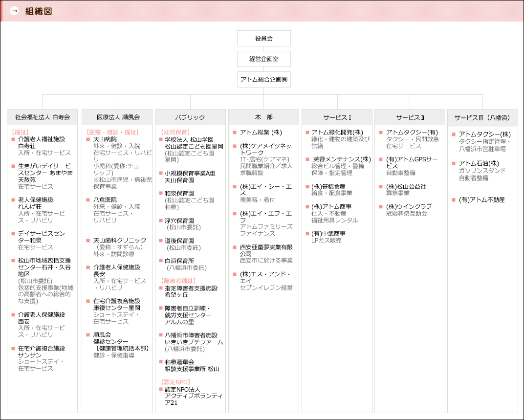The width and height of the screenshot is (524, 420).
Task: Click (株)エイ・エフ・エフ entry
Action: [x=266, y=217]
